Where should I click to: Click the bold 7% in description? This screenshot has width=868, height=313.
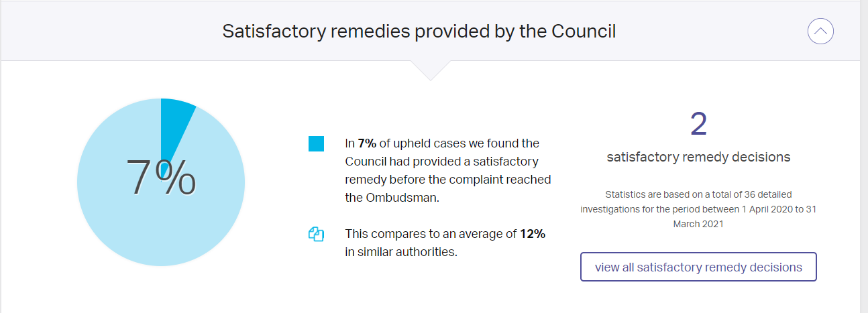click(x=366, y=143)
